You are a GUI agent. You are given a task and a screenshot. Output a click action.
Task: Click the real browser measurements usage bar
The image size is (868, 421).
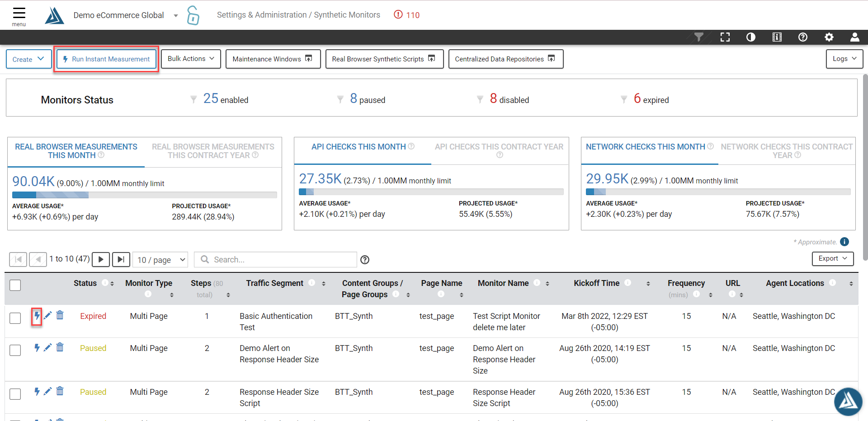(x=145, y=195)
